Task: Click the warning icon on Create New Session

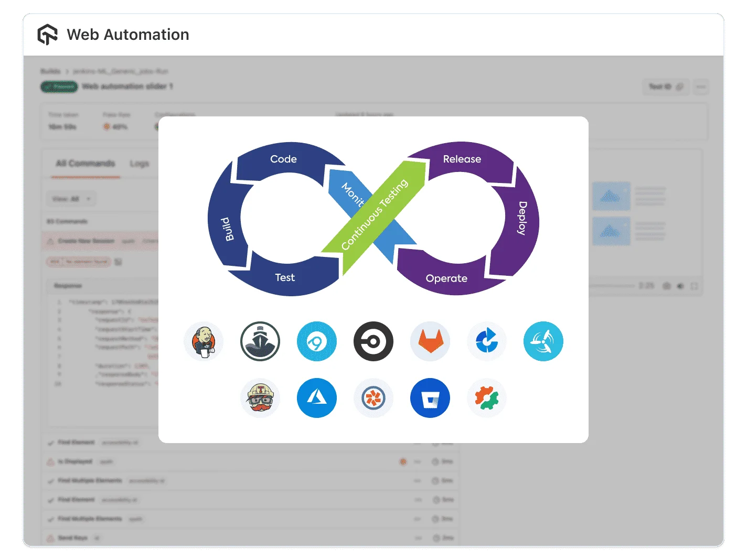Action: tap(50, 241)
